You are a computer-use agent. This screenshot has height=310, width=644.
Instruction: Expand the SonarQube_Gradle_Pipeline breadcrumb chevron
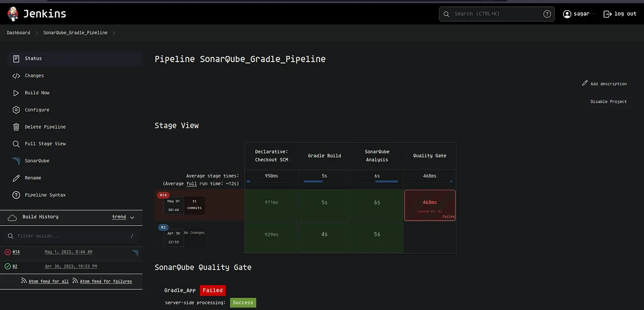click(114, 33)
